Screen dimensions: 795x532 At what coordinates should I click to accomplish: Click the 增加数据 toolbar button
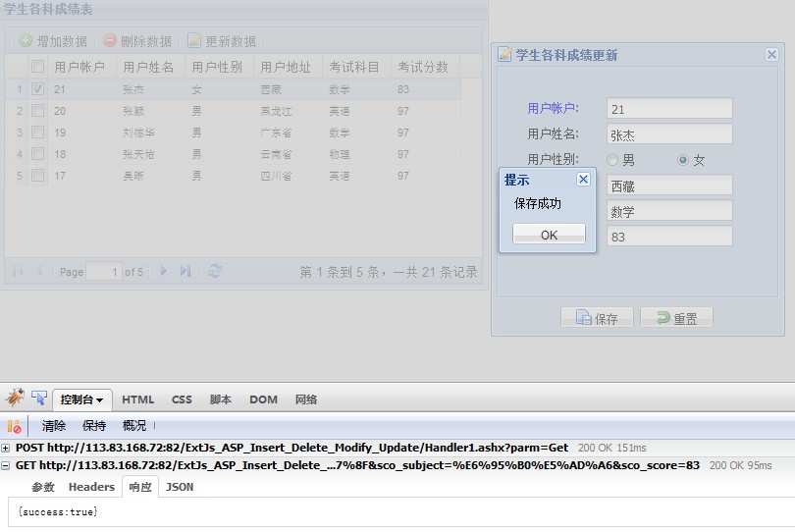(x=53, y=41)
